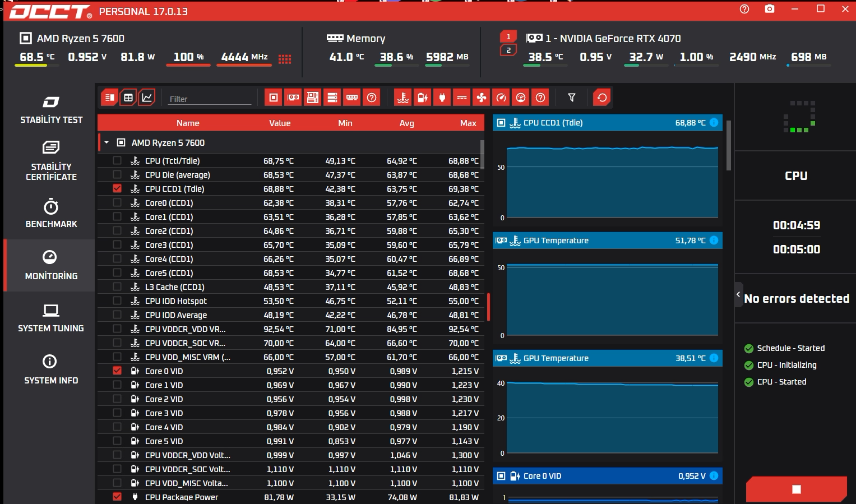
Task: Sort the sensor table by the Max column
Action: tap(468, 123)
